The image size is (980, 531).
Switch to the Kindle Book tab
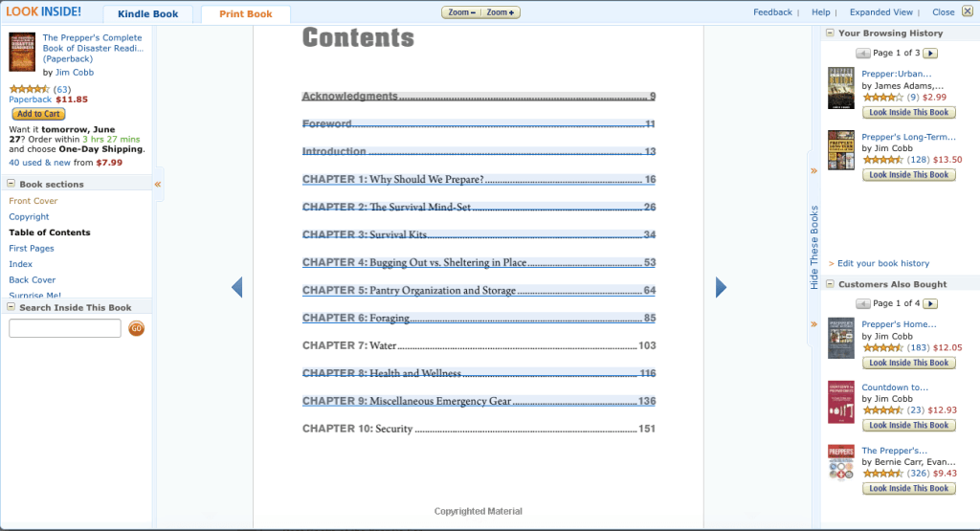coord(148,13)
